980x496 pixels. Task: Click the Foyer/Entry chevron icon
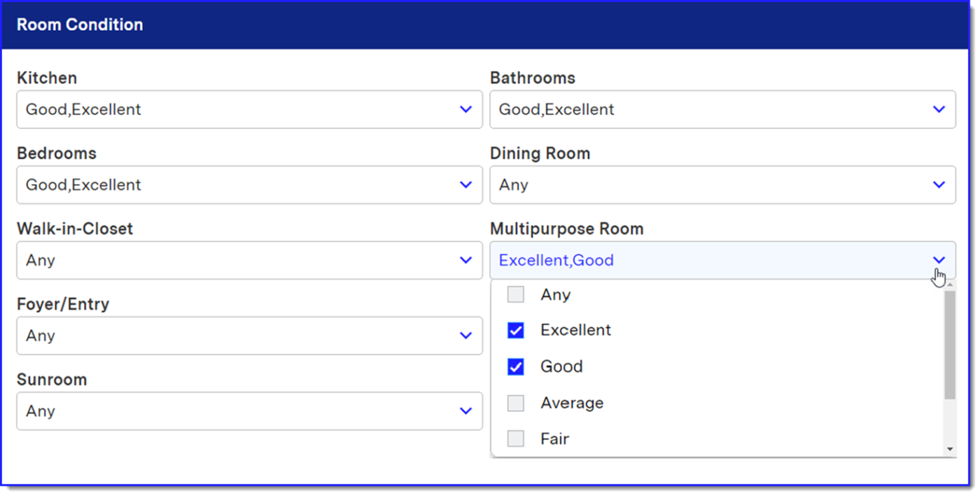(465, 336)
